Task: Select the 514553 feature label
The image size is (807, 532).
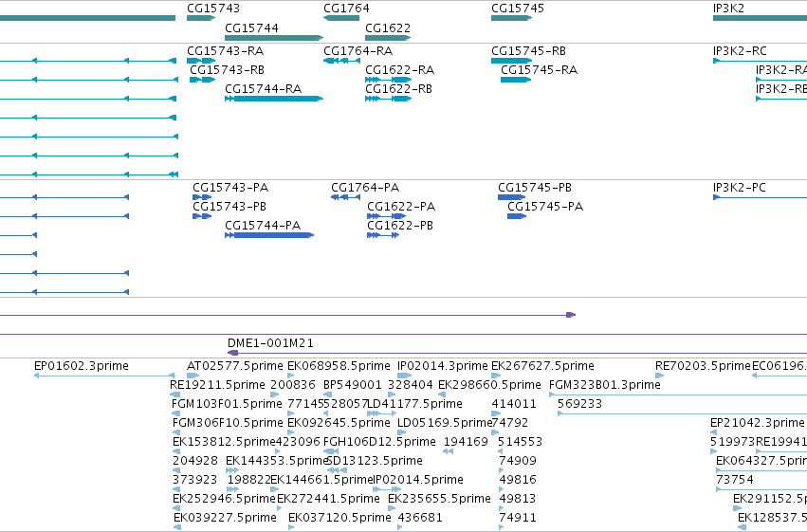Action: 520,442
